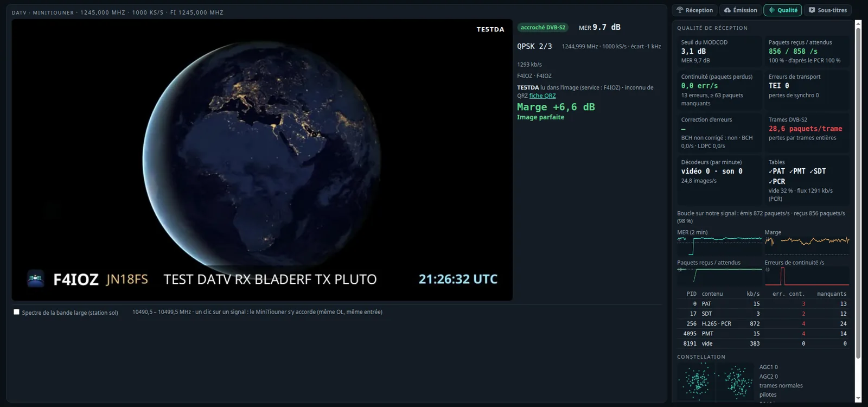Click the Seuil du MODCOD 3,1 dB value
The width and height of the screenshot is (868, 407).
(x=693, y=52)
